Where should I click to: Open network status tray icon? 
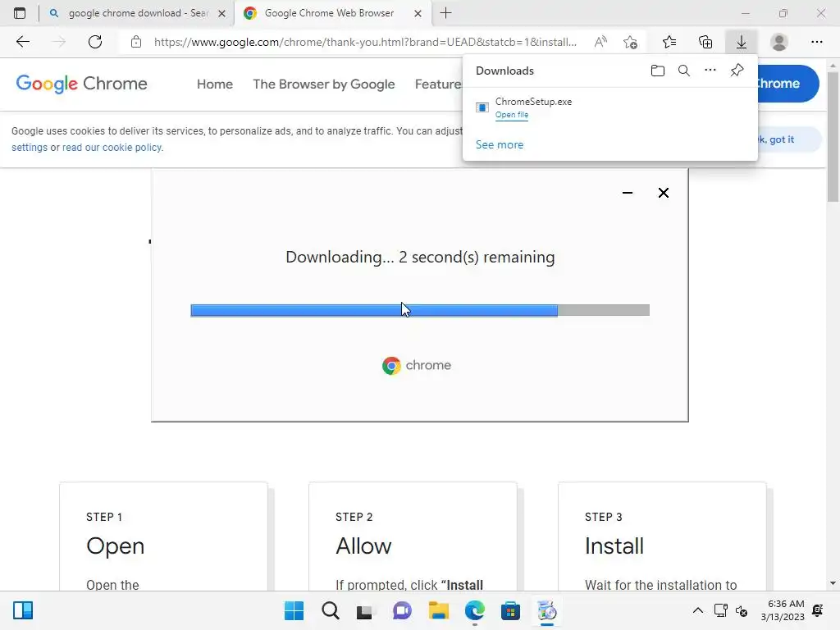point(720,610)
